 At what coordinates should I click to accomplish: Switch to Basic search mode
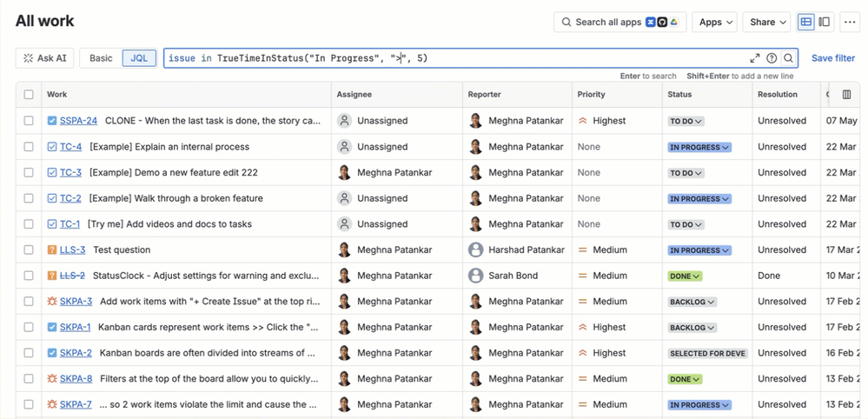pos(101,58)
